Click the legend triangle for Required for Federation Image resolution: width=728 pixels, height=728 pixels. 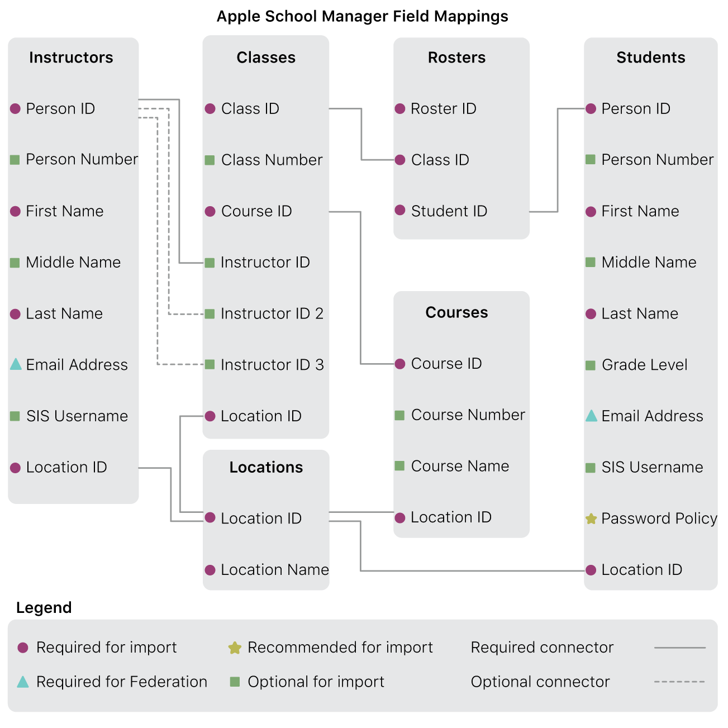[x=23, y=682]
